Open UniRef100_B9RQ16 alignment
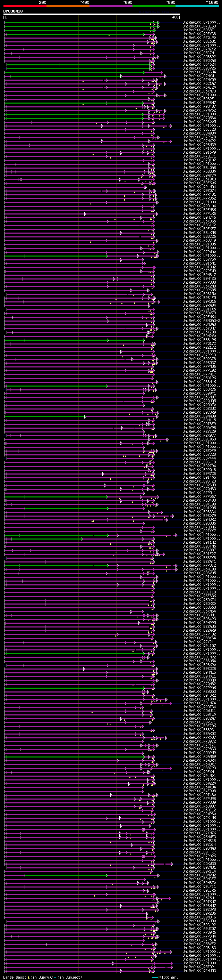Screen dimensions: 222x980 pyautogui.click(x=199, y=302)
